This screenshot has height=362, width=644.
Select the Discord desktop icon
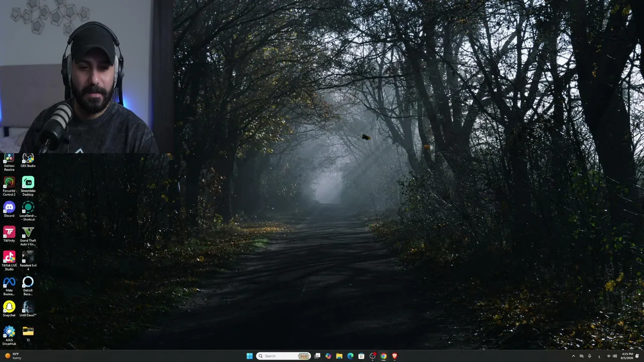pos(9,210)
